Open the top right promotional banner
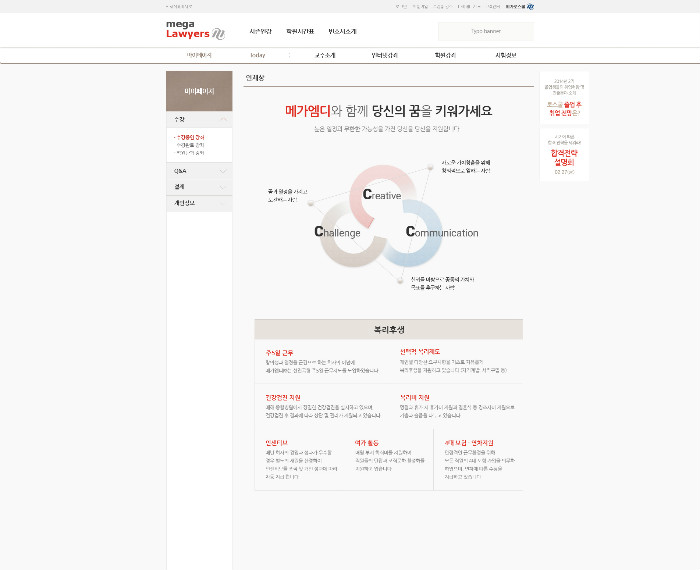 [564, 98]
